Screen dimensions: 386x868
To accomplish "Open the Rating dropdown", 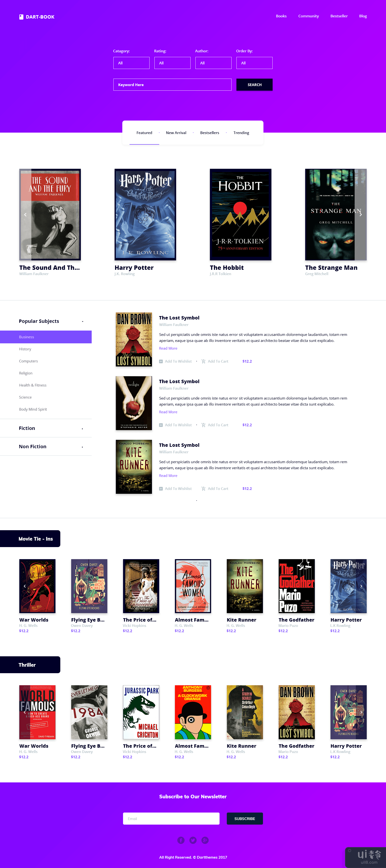I will pos(172,63).
